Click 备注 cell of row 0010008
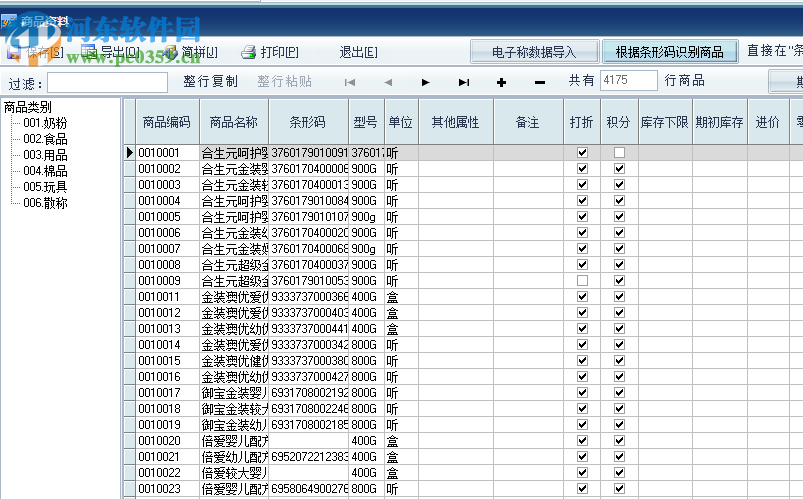 [x=528, y=265]
